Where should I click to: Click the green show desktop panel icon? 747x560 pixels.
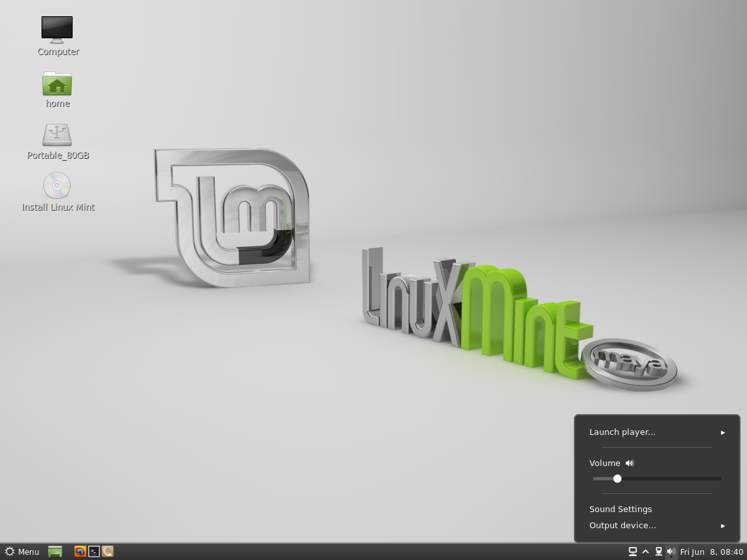coord(55,552)
